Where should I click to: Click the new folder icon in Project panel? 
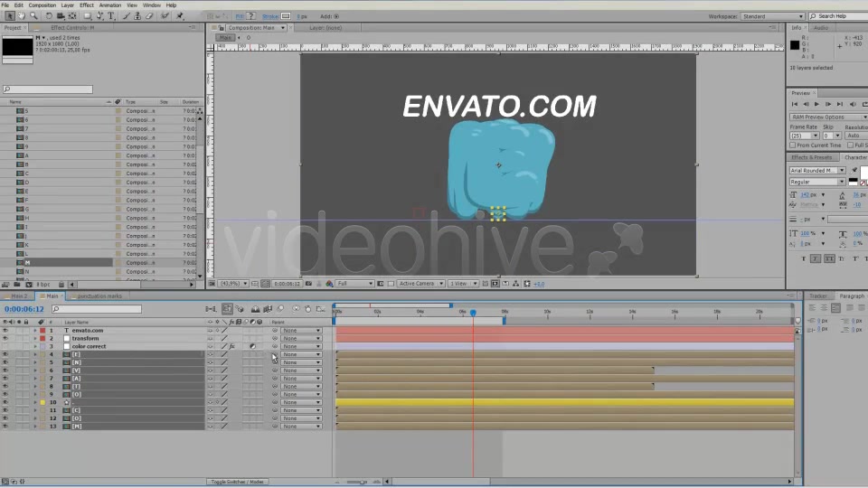tap(17, 285)
